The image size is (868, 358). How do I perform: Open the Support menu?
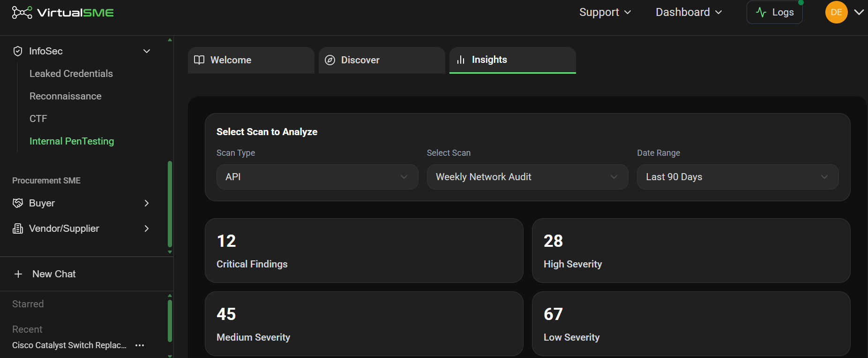coord(605,12)
